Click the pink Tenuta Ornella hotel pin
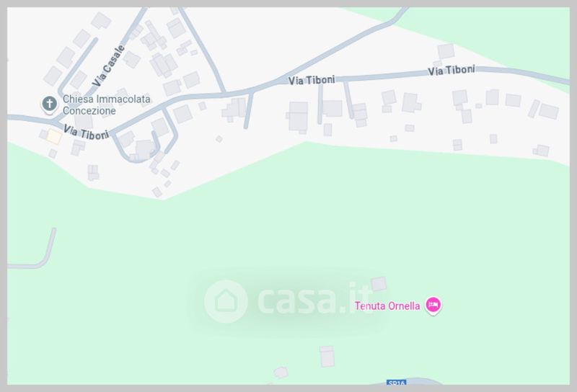Viewport: 577px width, 392px height. 433,306
